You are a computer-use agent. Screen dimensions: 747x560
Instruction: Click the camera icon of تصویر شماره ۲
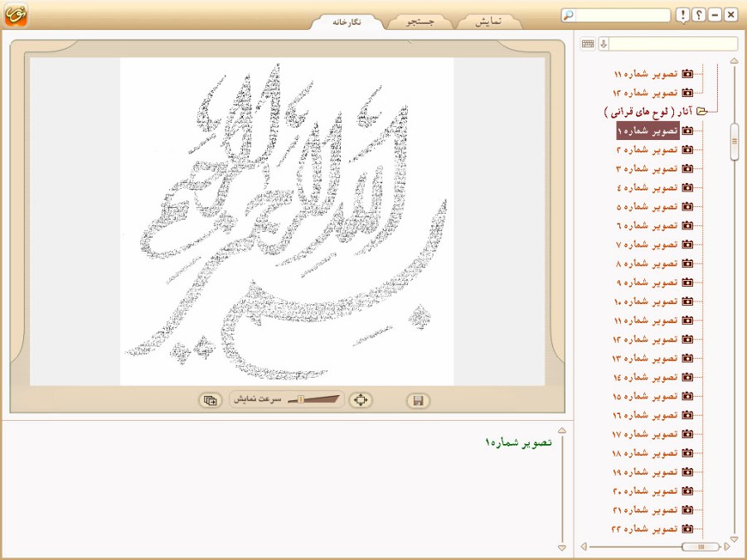(x=687, y=149)
